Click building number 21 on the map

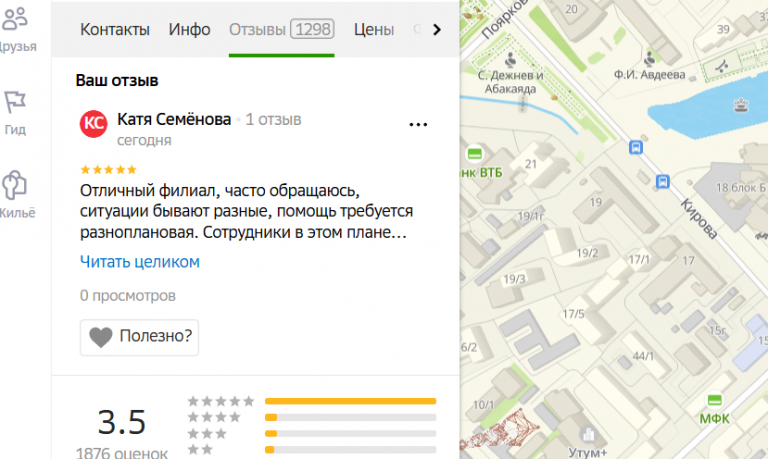531,164
